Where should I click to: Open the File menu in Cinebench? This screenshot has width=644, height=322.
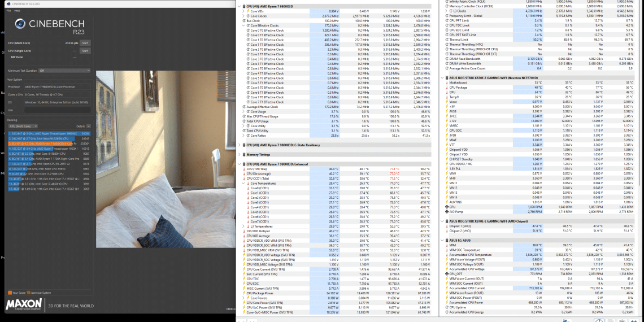coord(9,10)
